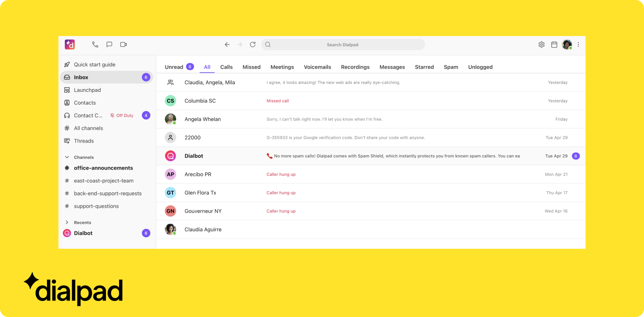Open the phone call dialer icon
The height and width of the screenshot is (317, 644).
(x=95, y=44)
